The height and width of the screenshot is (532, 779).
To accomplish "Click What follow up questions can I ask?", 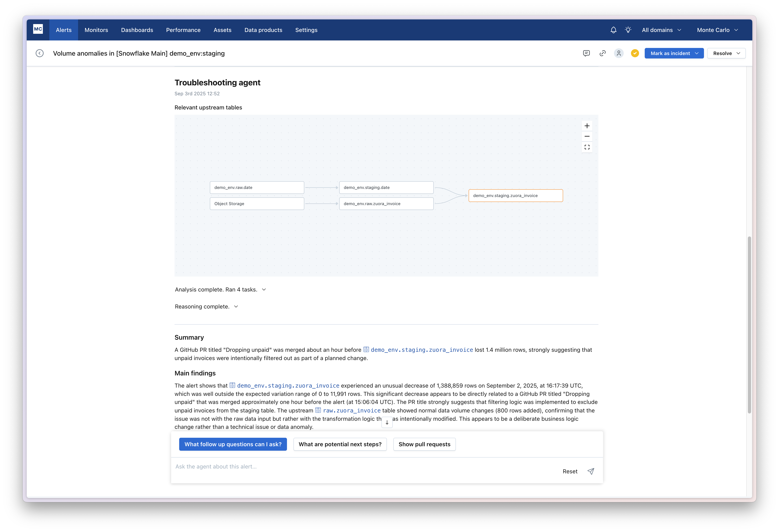I will pyautogui.click(x=233, y=444).
